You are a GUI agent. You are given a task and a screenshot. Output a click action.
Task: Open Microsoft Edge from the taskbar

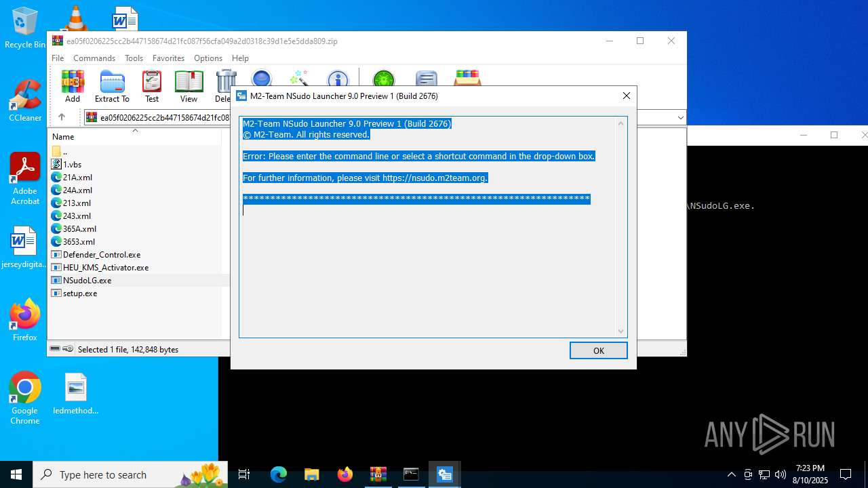coord(279,474)
